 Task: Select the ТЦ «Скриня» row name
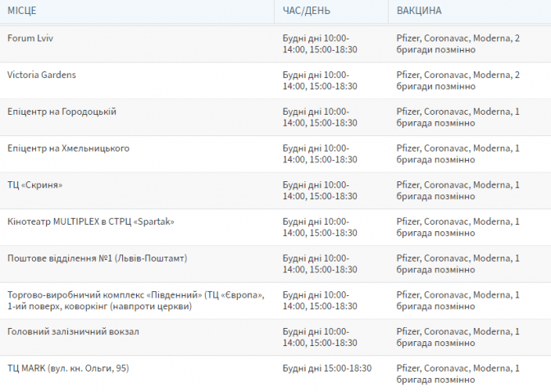tap(35, 185)
